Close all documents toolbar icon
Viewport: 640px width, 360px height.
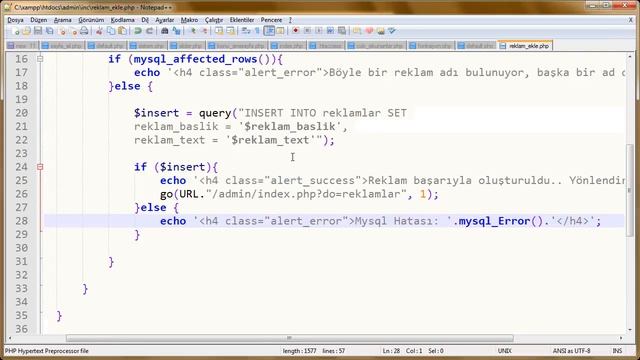[x=73, y=31]
